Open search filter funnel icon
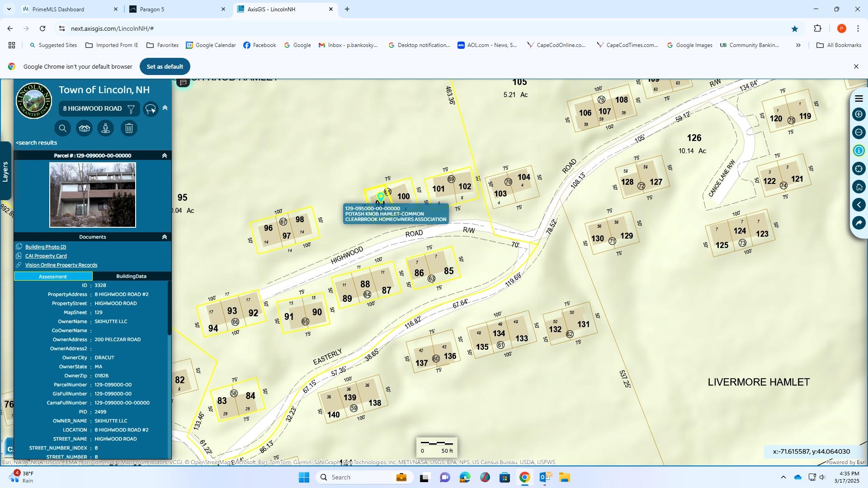868x488 pixels. click(x=131, y=109)
